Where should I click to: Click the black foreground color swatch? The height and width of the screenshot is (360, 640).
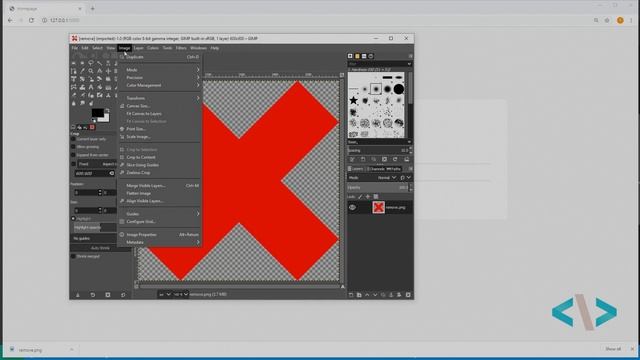click(98, 113)
